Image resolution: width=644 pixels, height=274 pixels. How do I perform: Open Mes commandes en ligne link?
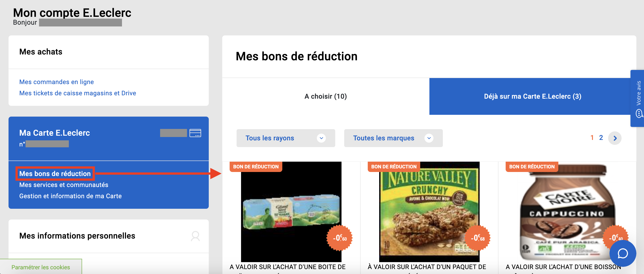(57, 82)
